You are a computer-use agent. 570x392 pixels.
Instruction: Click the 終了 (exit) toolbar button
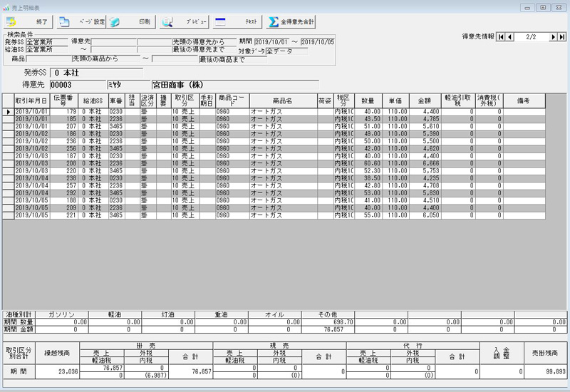(28, 21)
